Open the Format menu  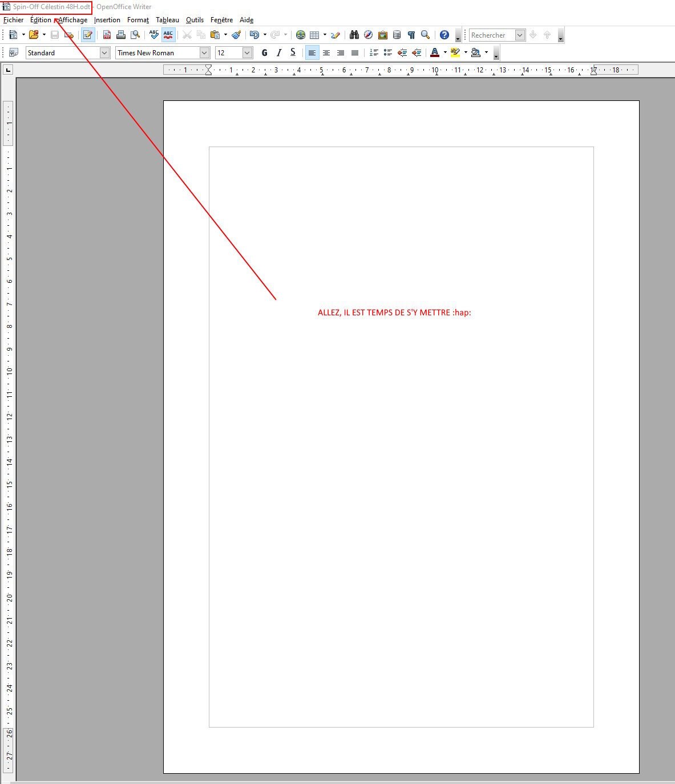[x=138, y=20]
